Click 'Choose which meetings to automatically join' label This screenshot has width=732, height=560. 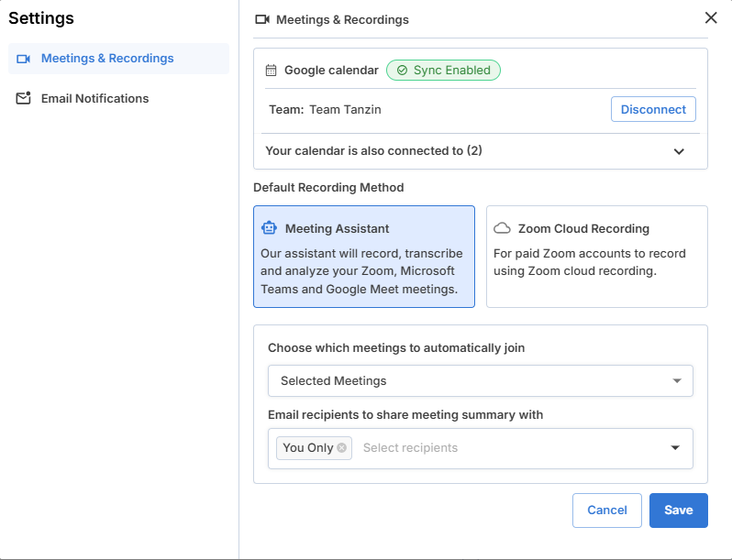tap(396, 348)
